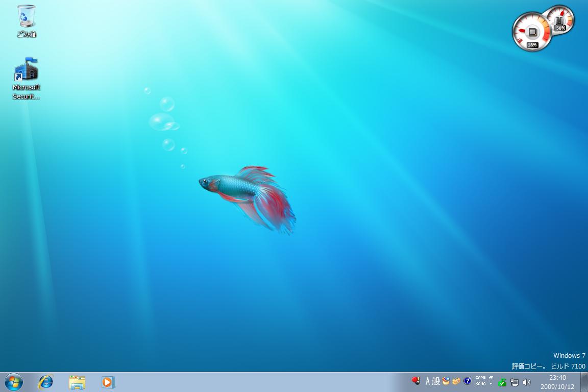Open the Recycle Bin (ごみ箱)

[26, 18]
